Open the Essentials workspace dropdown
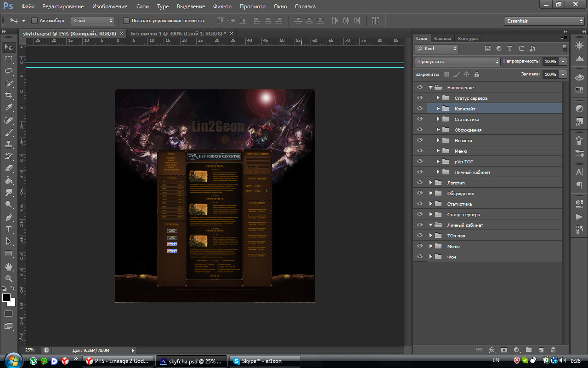Viewport: 588px width, 368px height. coord(544,21)
